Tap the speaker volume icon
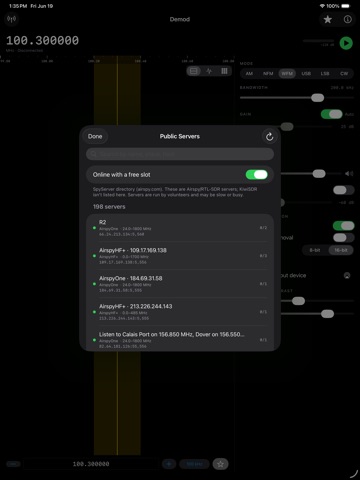The image size is (360, 480). pos(349,174)
